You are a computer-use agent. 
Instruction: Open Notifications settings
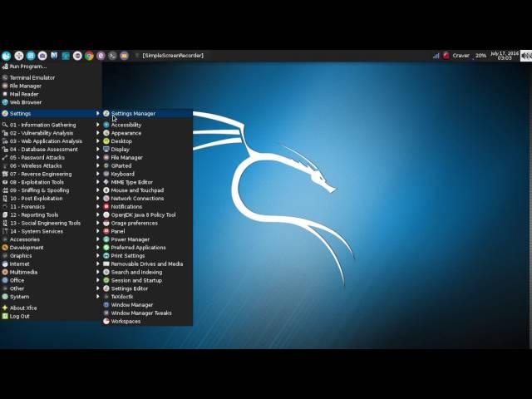(x=147, y=207)
